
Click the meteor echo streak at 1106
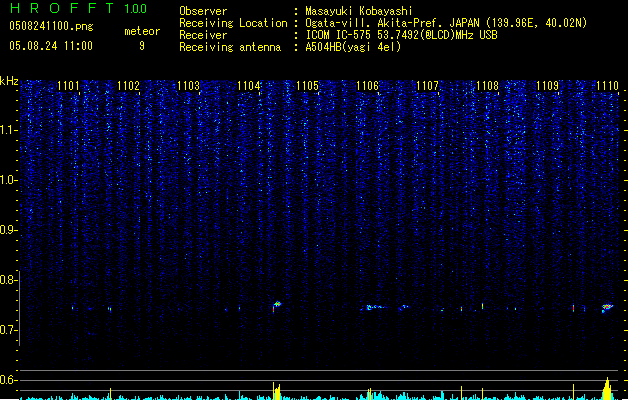tap(376, 308)
